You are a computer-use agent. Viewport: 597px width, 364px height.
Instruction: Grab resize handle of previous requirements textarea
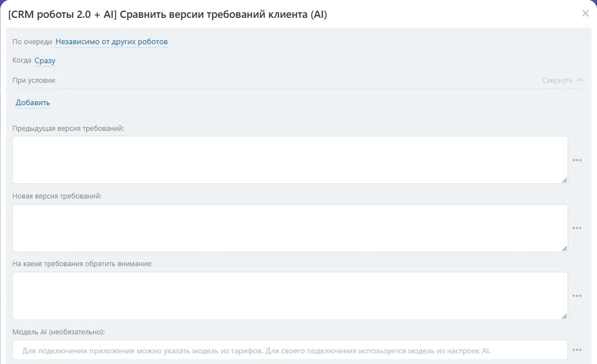pyautogui.click(x=564, y=181)
